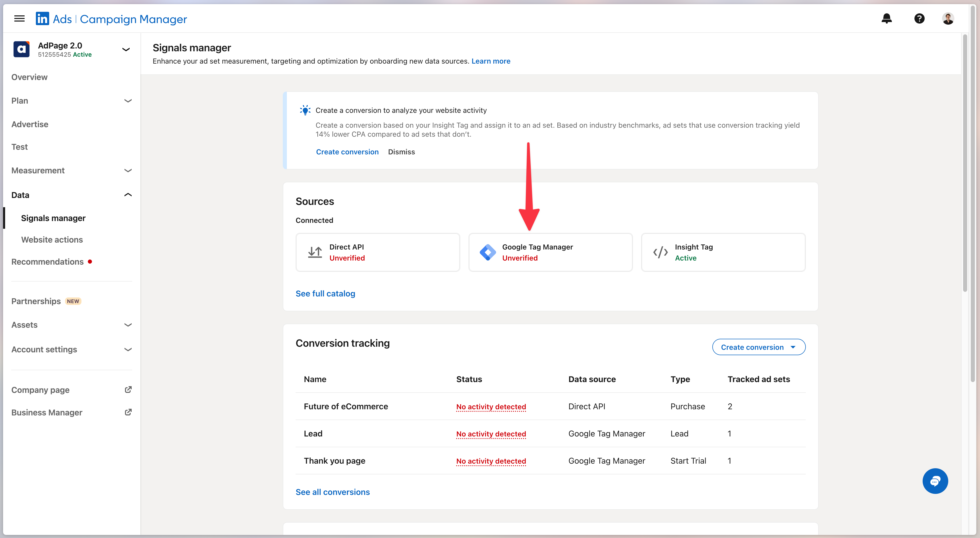Open Recommendations in the sidebar

point(48,262)
